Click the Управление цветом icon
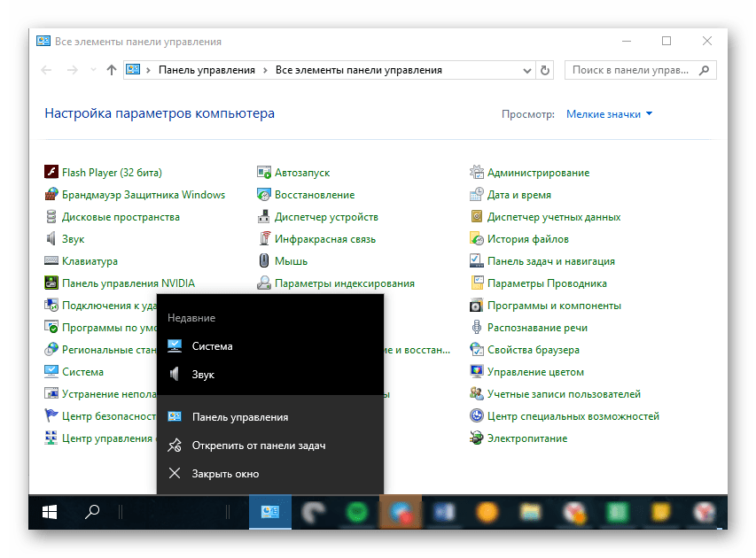Screen dimensions: 756x558 pos(476,371)
